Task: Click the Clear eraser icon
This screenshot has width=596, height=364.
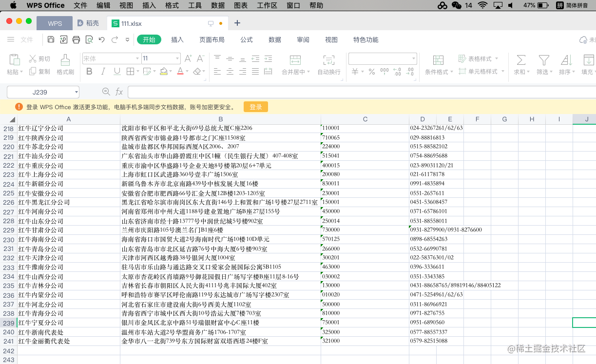Action: [197, 71]
